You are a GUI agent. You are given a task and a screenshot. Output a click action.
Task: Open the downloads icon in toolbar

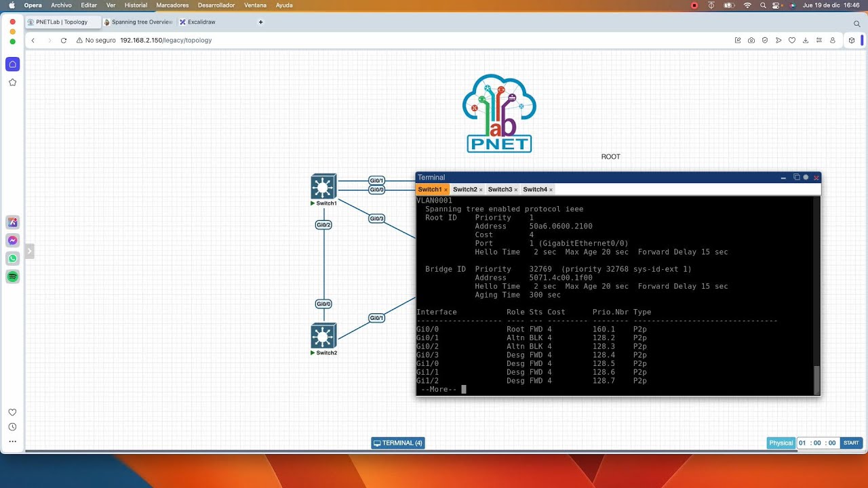pyautogui.click(x=806, y=40)
